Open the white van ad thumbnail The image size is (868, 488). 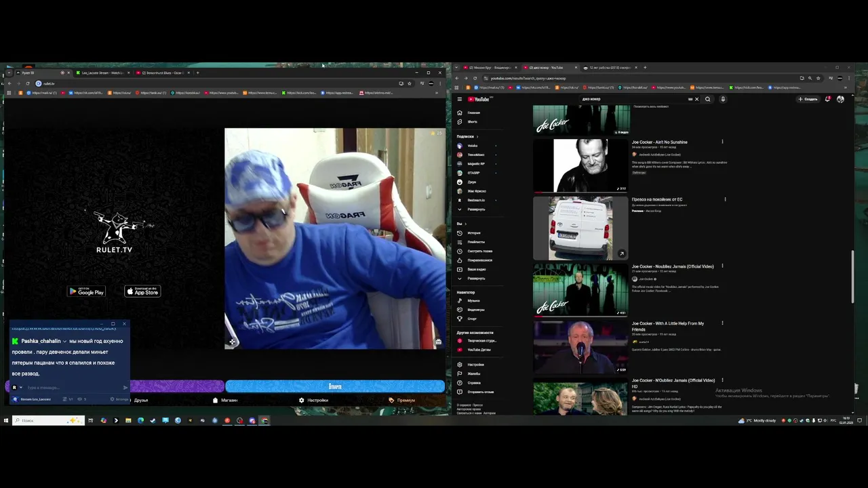581,228
